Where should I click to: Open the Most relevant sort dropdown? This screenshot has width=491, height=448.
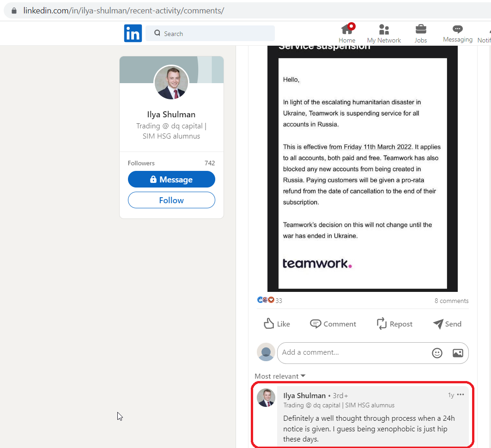(x=280, y=376)
